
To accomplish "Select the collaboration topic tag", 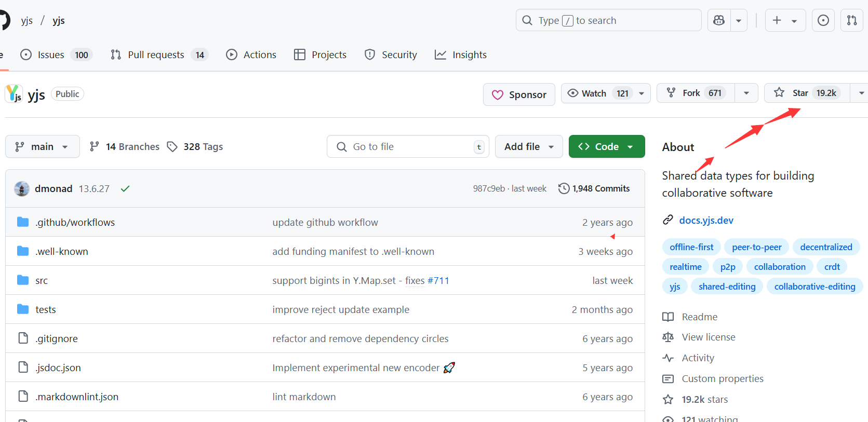I will [x=780, y=267].
